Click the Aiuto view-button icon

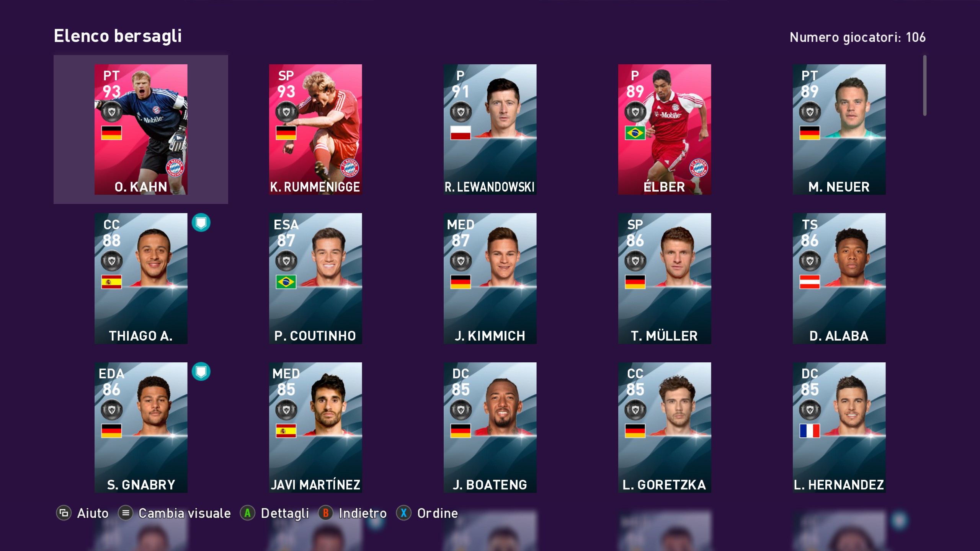coord(64,513)
